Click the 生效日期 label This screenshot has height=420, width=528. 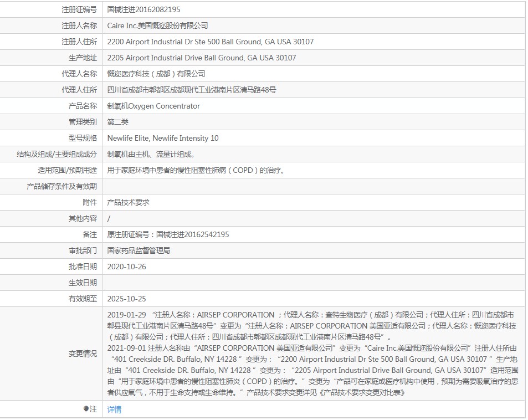coord(83,283)
